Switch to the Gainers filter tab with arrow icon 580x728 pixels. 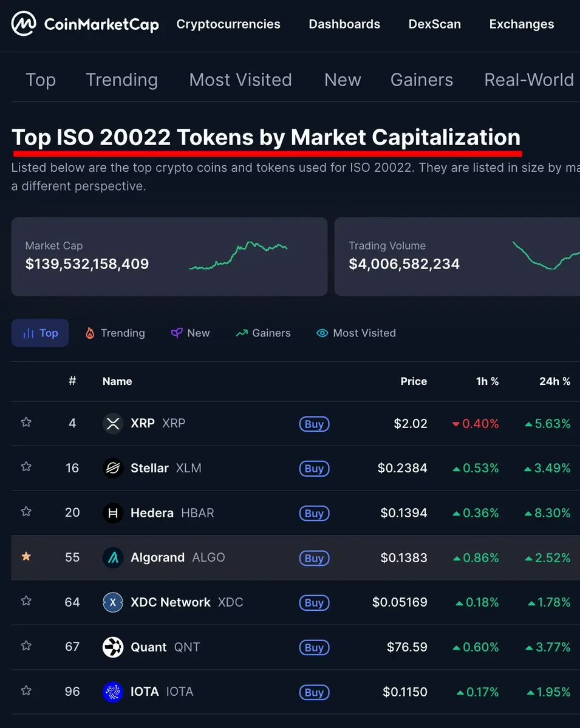264,333
